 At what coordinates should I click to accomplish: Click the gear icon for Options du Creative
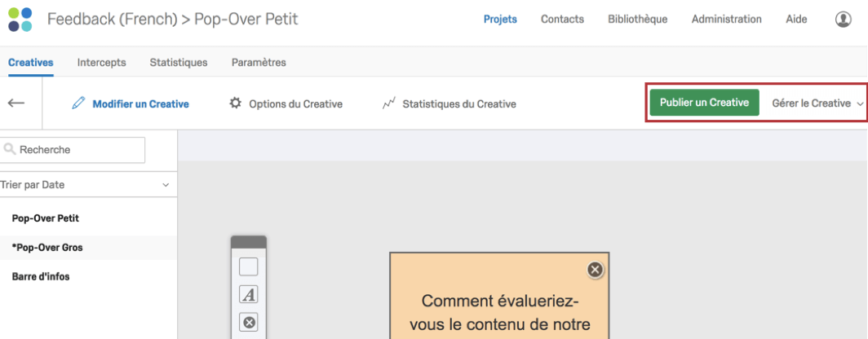(x=235, y=103)
